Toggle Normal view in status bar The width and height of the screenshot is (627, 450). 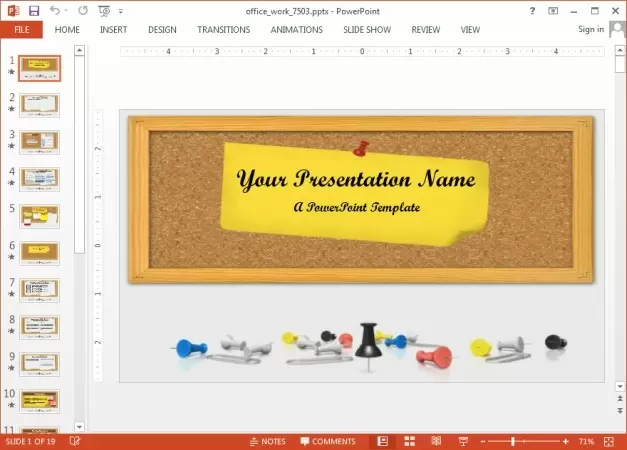pyautogui.click(x=381, y=441)
